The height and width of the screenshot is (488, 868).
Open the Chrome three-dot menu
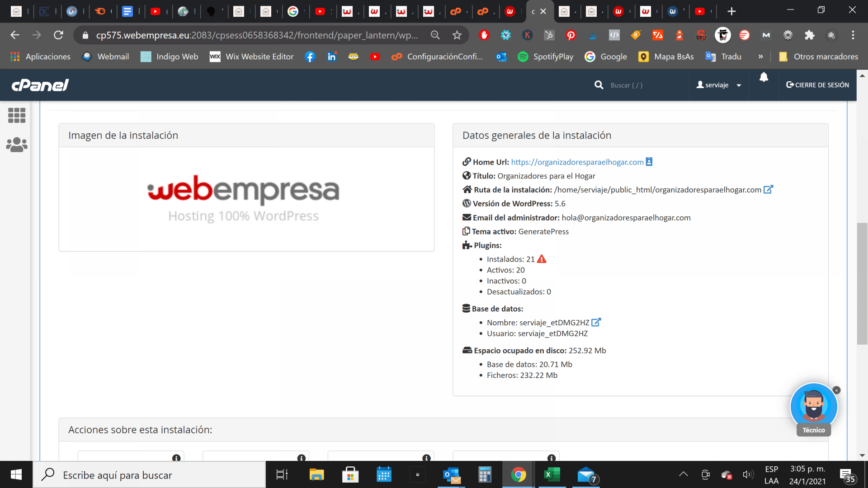[853, 35]
